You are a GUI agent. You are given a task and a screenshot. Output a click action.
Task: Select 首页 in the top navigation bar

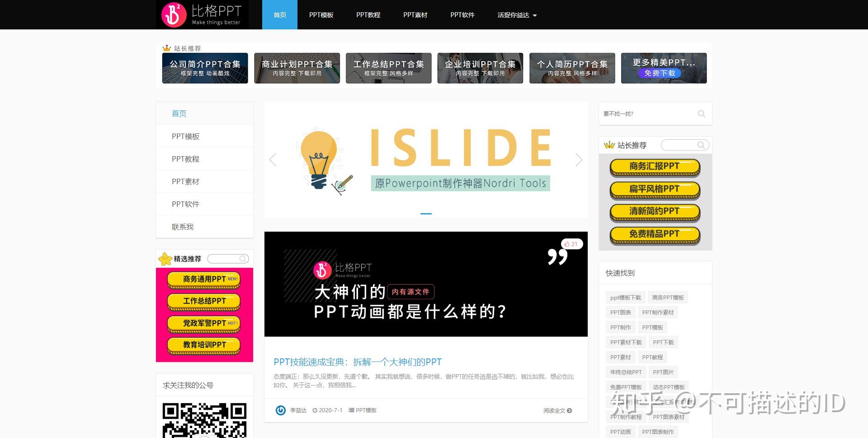click(280, 15)
